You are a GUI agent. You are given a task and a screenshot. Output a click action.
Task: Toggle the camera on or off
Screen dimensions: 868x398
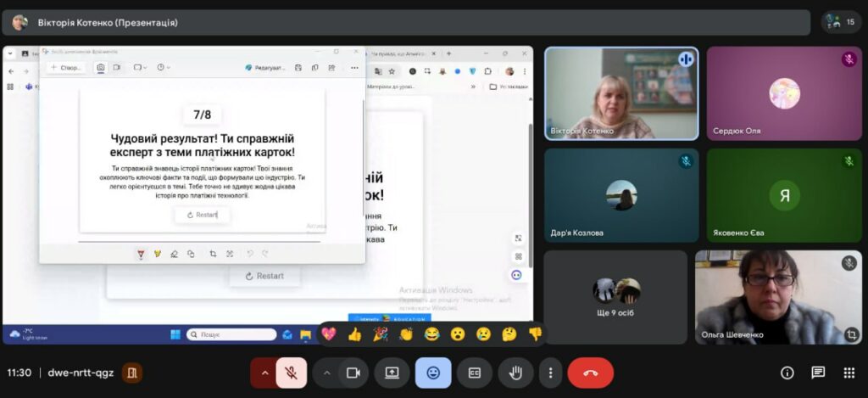(x=353, y=373)
